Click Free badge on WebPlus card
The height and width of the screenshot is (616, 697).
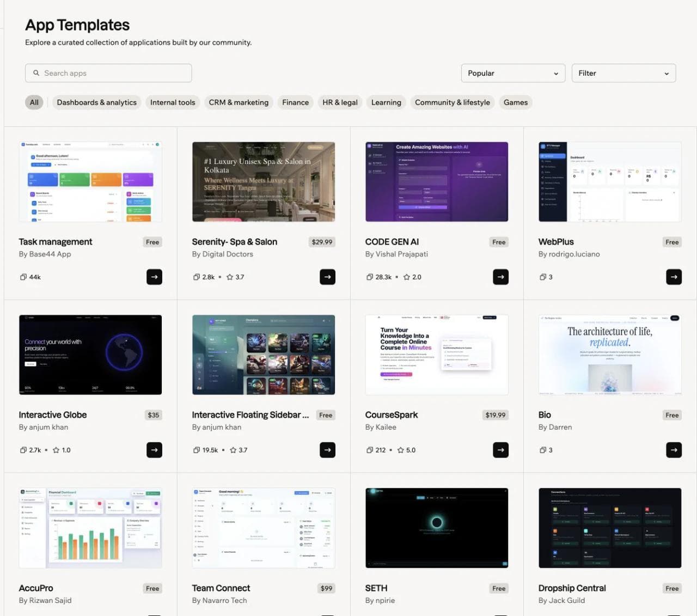pyautogui.click(x=672, y=242)
